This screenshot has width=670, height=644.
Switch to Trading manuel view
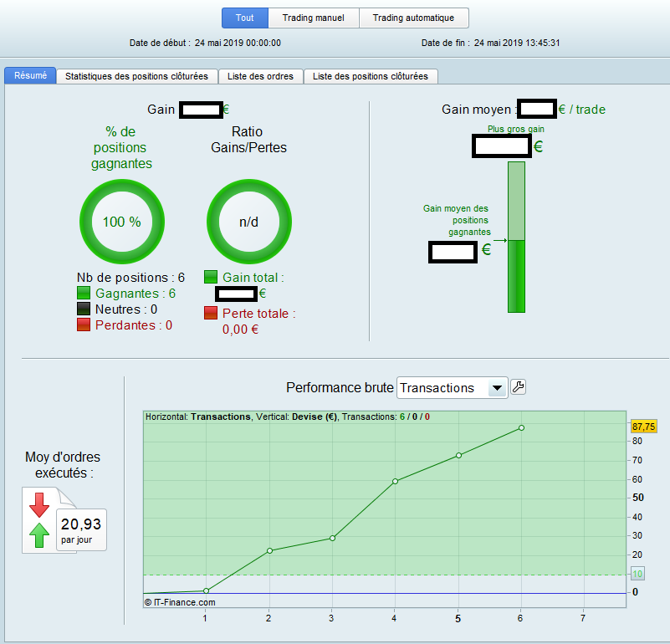pos(314,18)
